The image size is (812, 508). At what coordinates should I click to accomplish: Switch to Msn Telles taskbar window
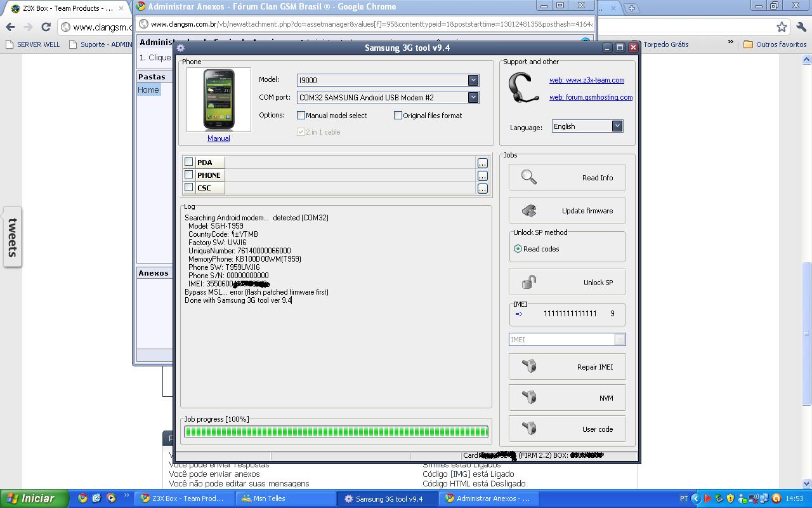point(286,498)
